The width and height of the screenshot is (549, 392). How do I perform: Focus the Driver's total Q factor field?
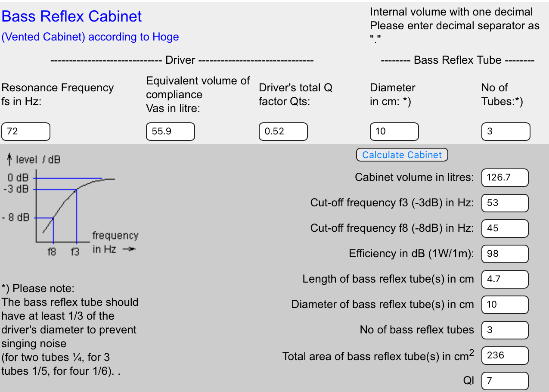pyautogui.click(x=283, y=131)
